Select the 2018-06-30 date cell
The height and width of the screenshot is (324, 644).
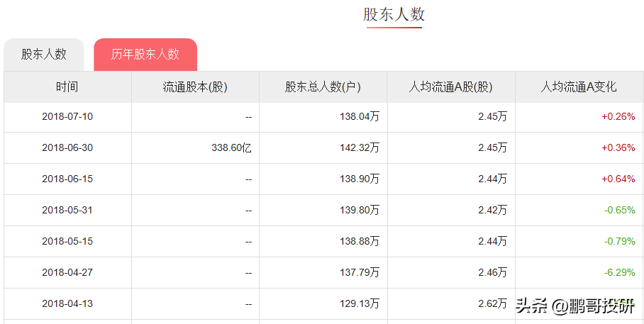67,148
